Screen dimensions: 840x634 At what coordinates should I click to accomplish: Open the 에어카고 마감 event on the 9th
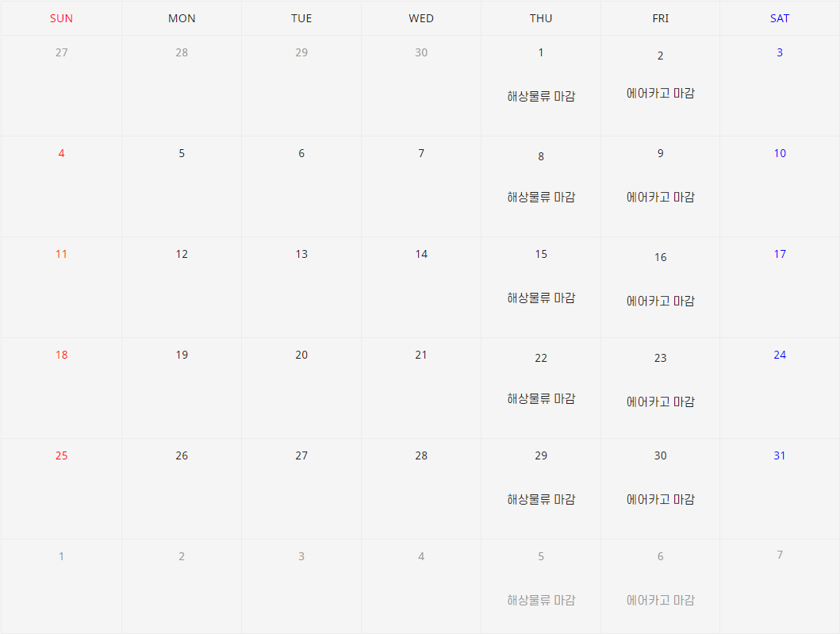(660, 198)
